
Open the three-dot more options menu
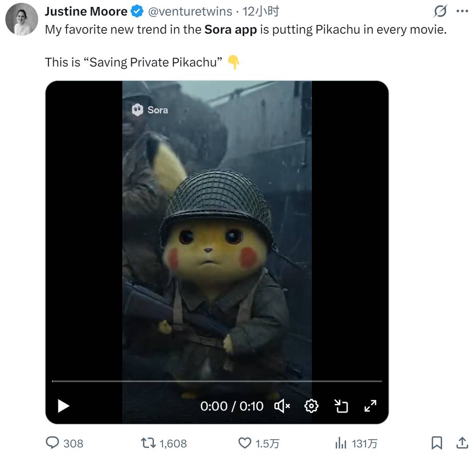pyautogui.click(x=463, y=12)
